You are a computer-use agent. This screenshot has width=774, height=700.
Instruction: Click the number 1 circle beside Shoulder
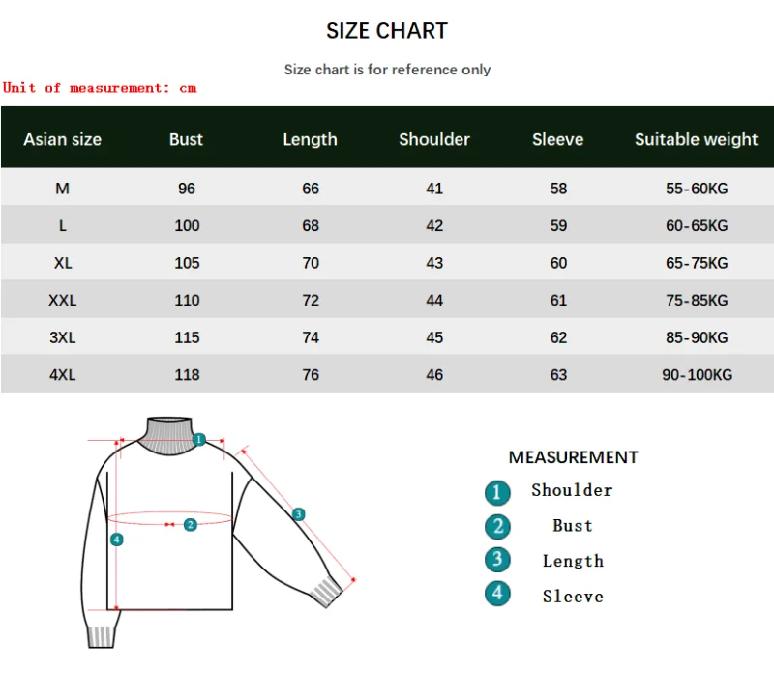[x=497, y=492]
